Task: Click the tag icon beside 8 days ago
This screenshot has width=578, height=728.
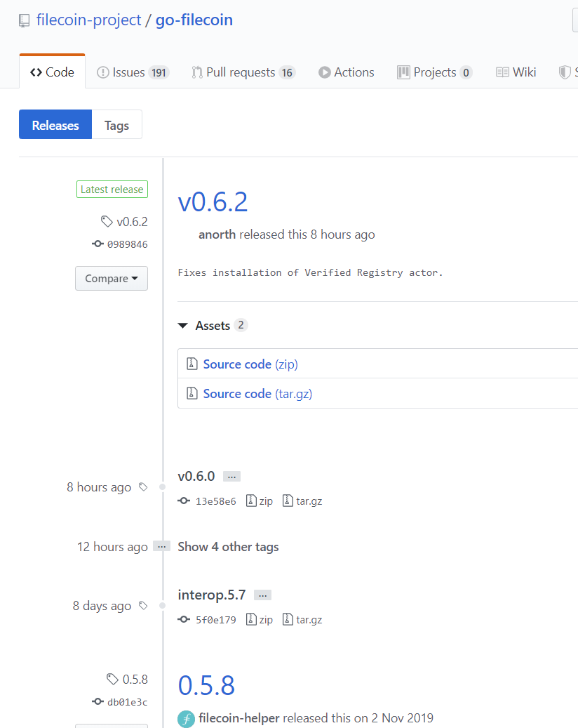Action: tap(143, 606)
